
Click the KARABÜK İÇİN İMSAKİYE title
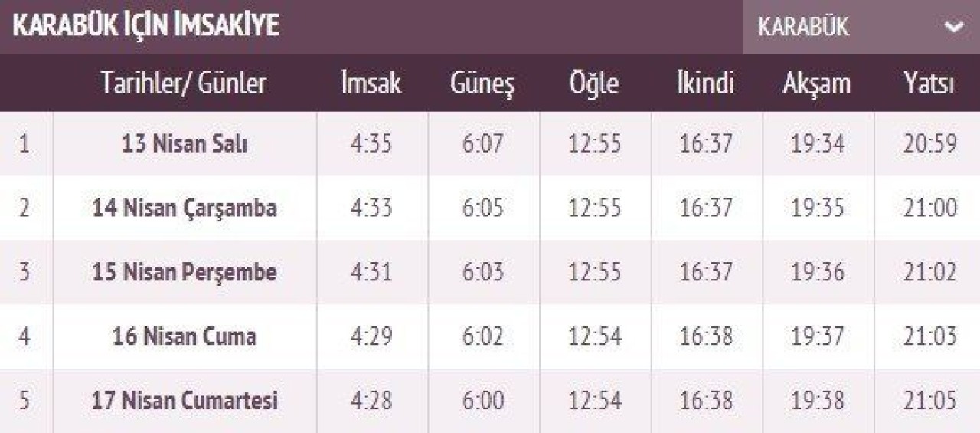[146, 27]
